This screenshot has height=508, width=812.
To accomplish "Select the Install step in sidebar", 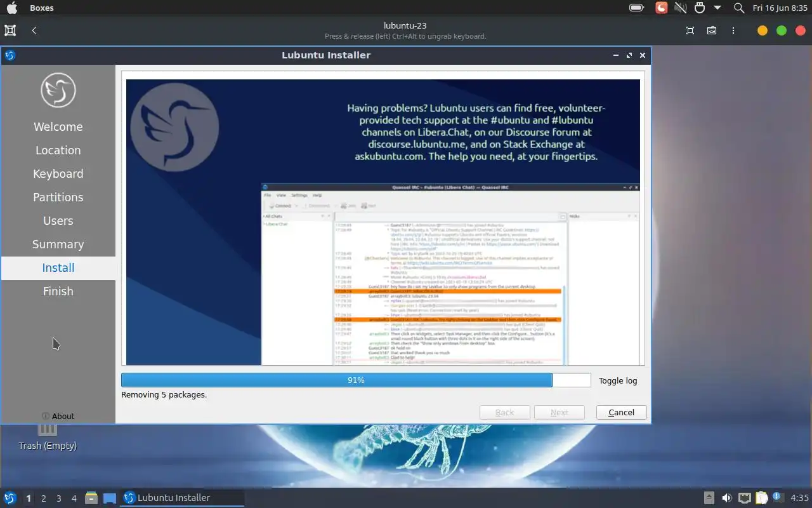I will (58, 267).
